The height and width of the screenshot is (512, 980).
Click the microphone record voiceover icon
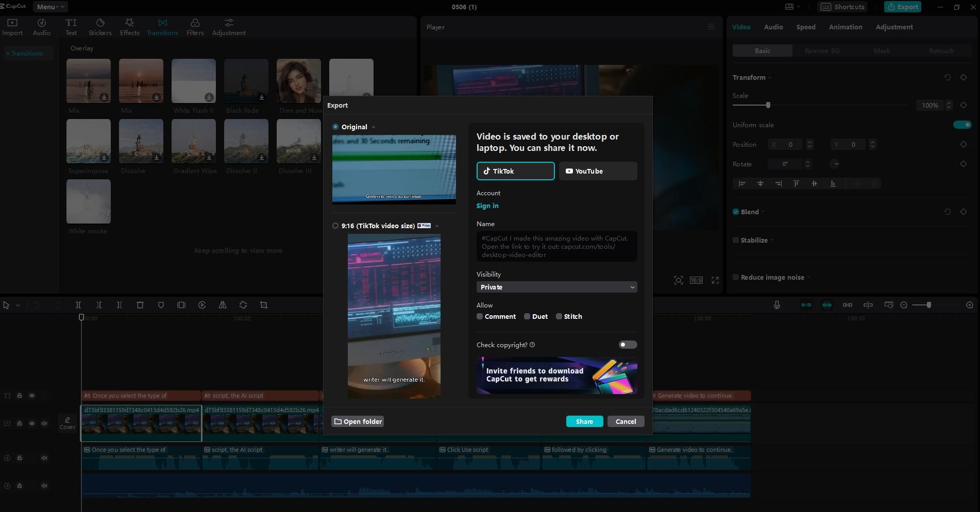[777, 305]
